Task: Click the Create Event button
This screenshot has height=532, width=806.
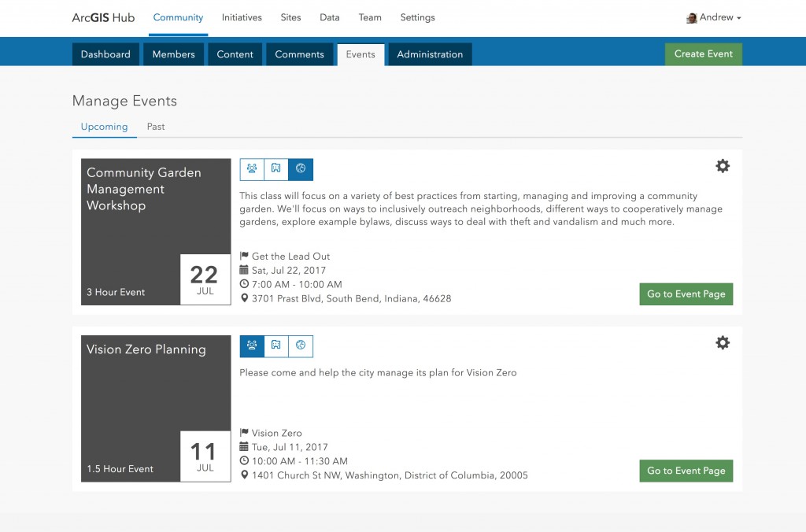Action: (703, 54)
